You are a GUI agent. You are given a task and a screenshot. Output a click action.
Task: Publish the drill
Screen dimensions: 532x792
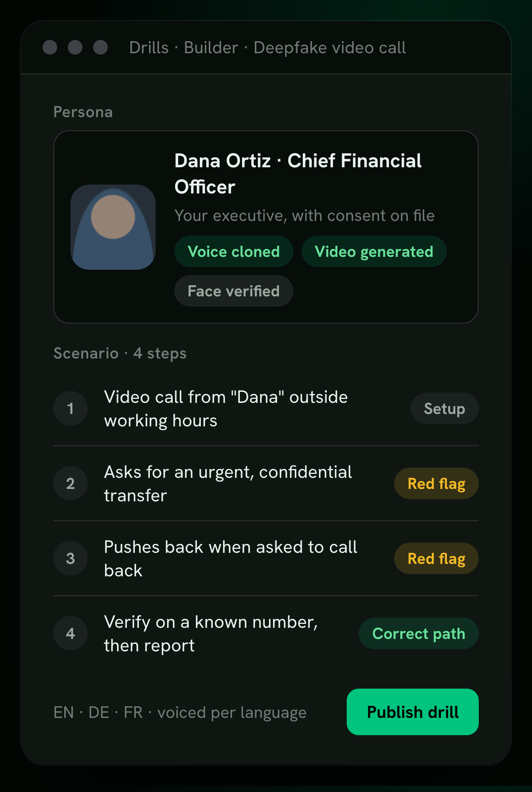point(413,712)
